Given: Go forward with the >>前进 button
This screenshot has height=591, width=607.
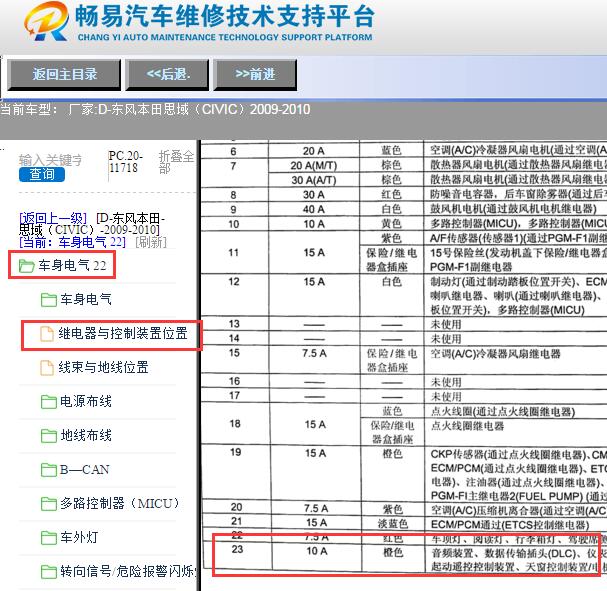Looking at the screenshot, I should pyautogui.click(x=255, y=74).
